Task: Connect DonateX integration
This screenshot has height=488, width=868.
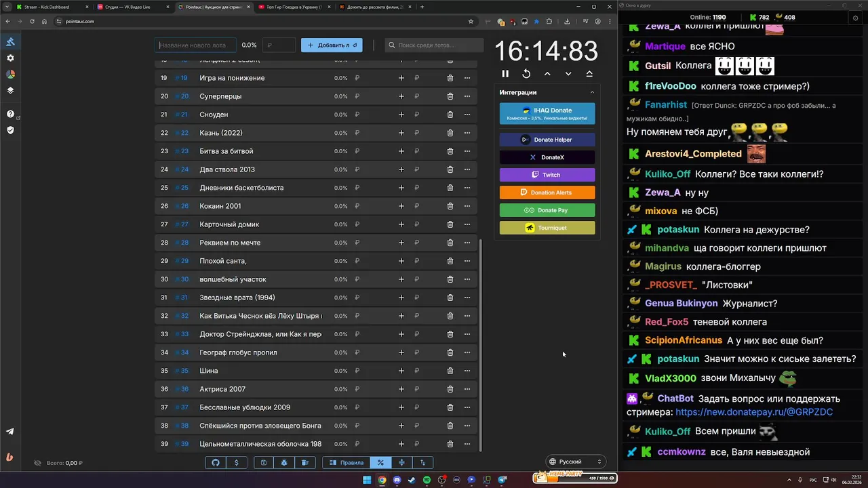Action: coord(547,157)
